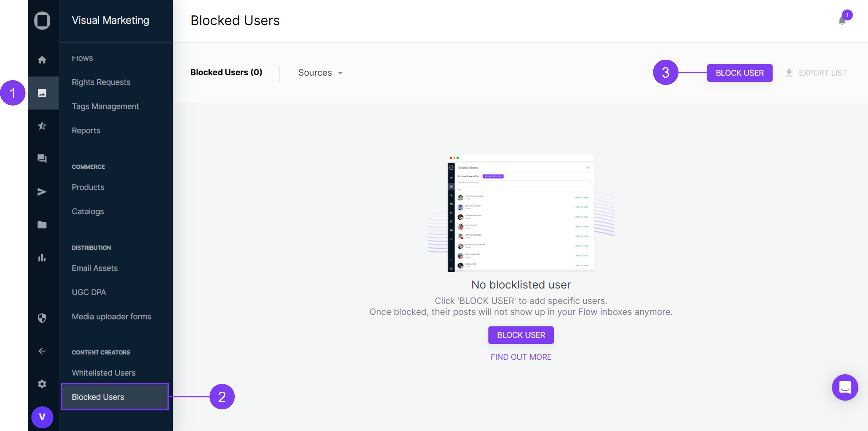Open the paper plane send icon

point(42,192)
